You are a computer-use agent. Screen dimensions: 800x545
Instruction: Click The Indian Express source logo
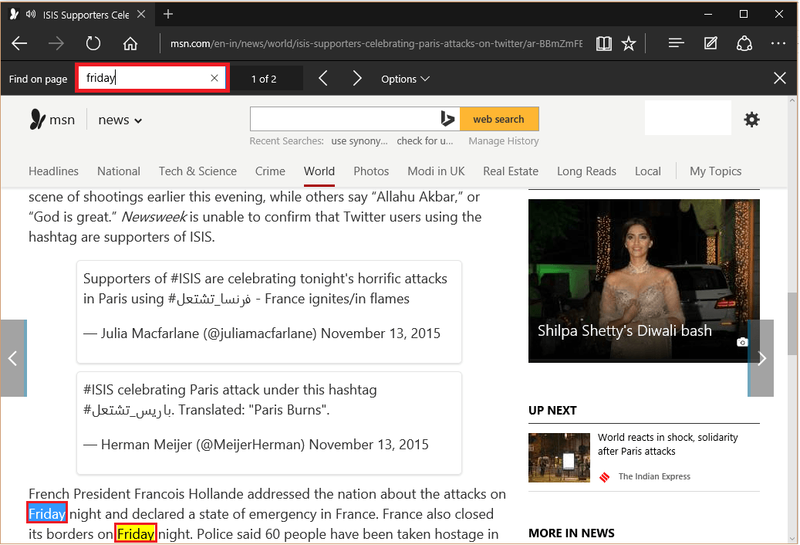(x=605, y=477)
